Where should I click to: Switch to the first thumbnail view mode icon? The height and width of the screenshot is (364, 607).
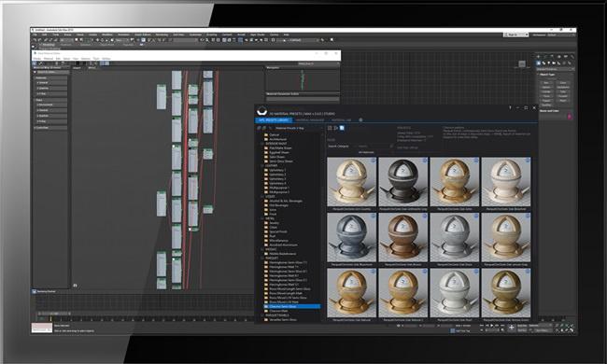click(x=329, y=128)
